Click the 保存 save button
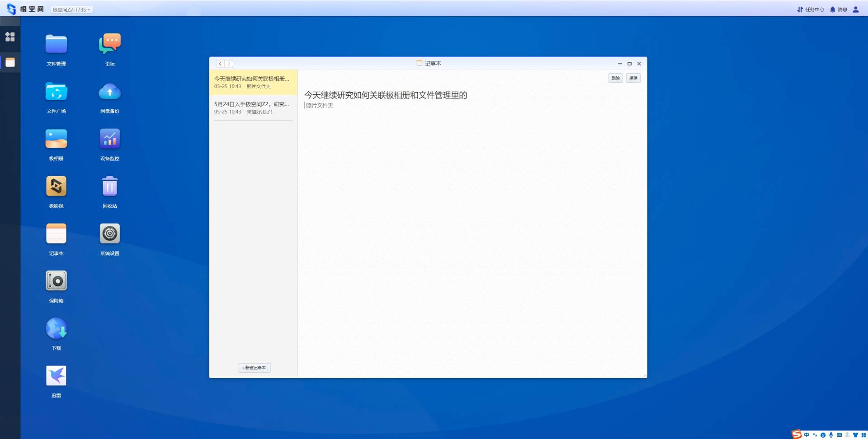 pos(633,78)
